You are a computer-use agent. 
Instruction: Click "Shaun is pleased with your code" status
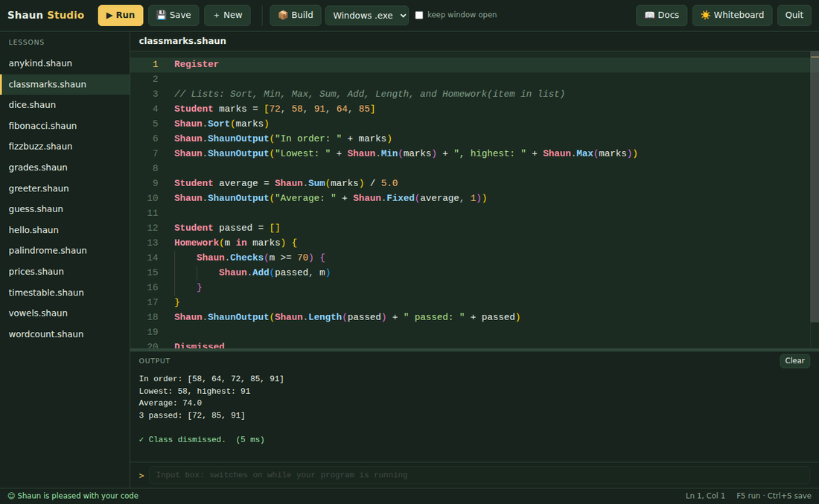(x=78, y=496)
